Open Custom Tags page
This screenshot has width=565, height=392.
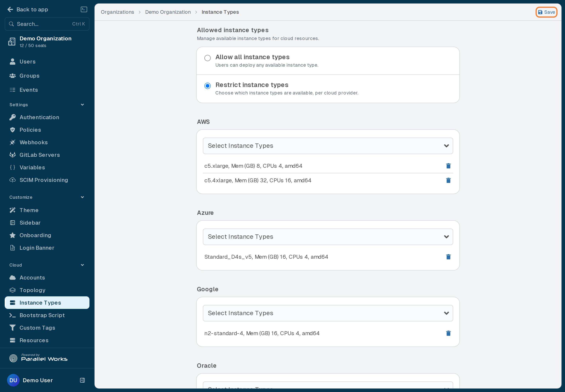47,328
